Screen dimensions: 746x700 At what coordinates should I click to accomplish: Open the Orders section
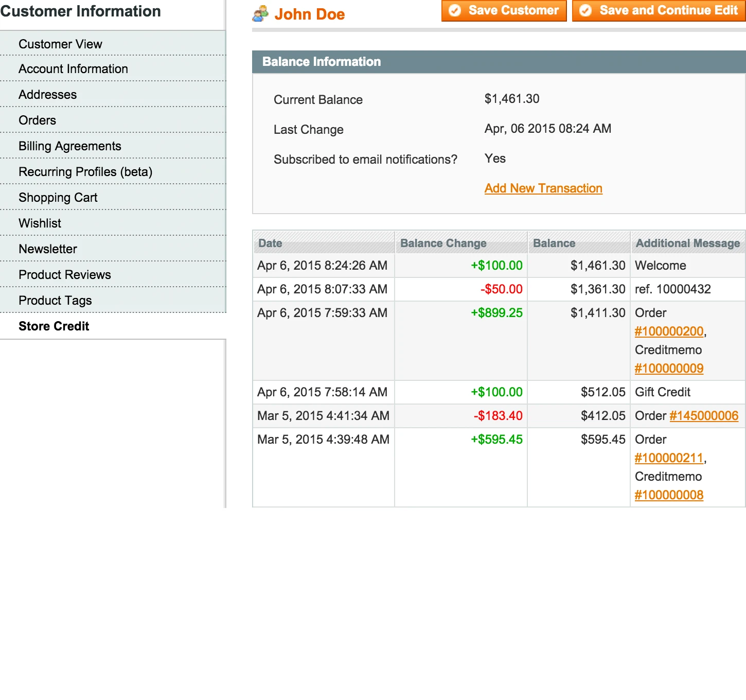click(37, 120)
